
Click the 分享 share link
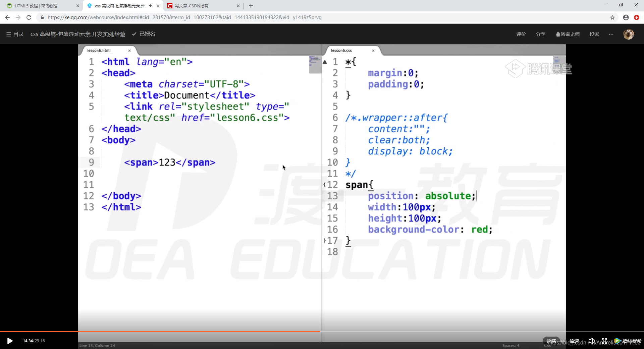tap(540, 34)
